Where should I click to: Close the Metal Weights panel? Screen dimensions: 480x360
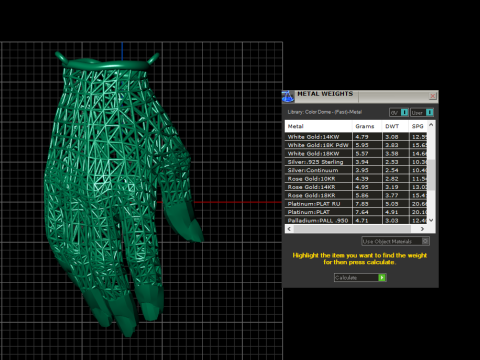(x=433, y=96)
